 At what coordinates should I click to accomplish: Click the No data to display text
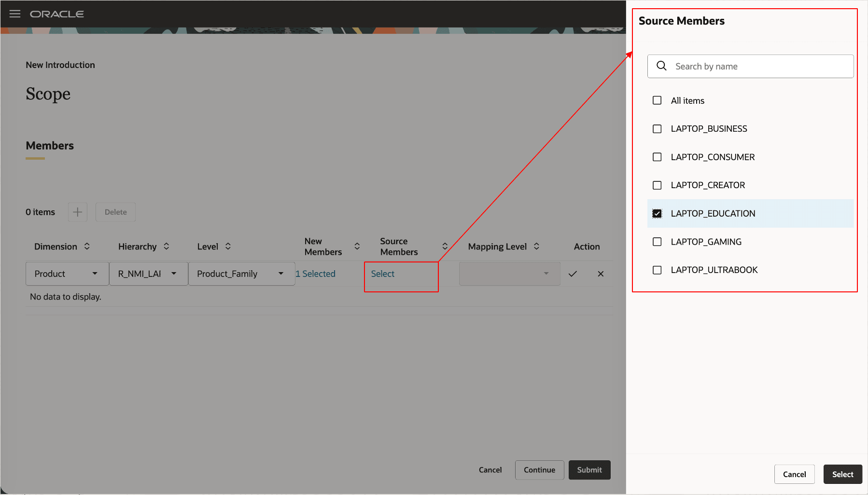pyautogui.click(x=66, y=297)
